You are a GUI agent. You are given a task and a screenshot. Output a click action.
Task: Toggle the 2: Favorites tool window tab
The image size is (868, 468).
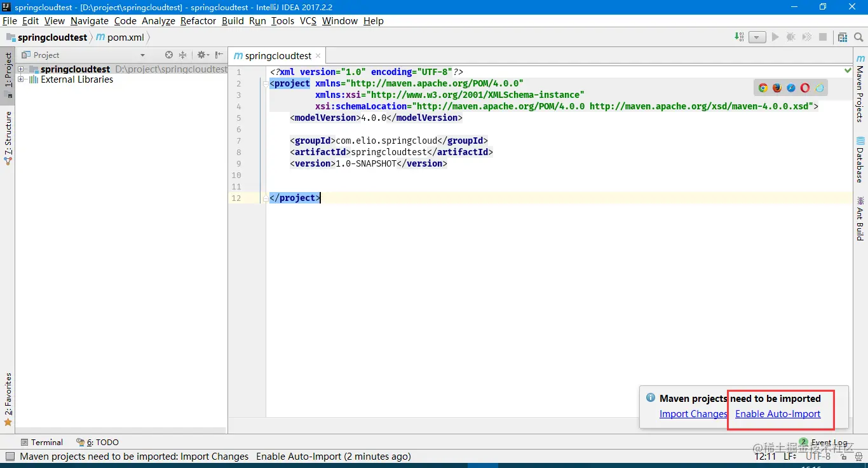8,399
